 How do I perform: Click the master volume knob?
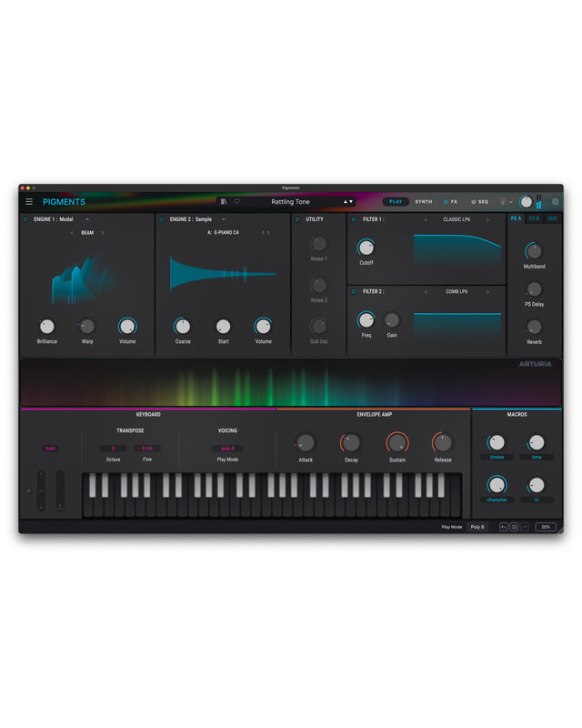526,201
